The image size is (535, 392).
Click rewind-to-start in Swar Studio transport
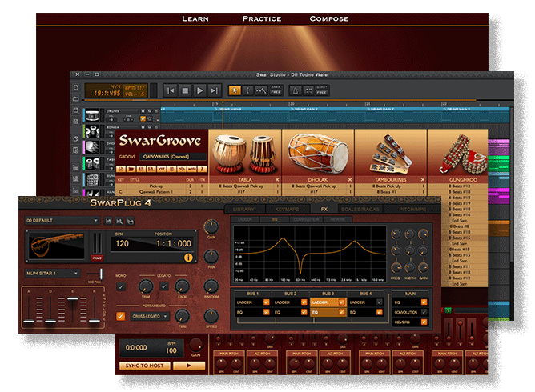coord(171,90)
